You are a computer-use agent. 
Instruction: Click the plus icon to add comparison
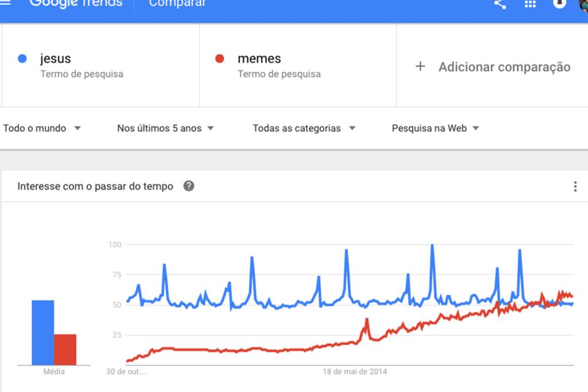coord(420,67)
